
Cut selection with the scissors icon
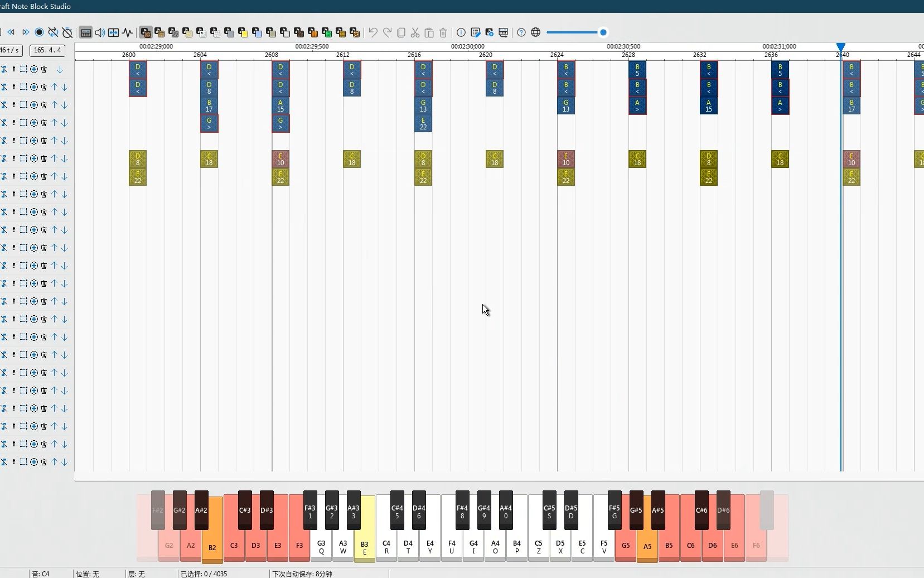tap(415, 32)
